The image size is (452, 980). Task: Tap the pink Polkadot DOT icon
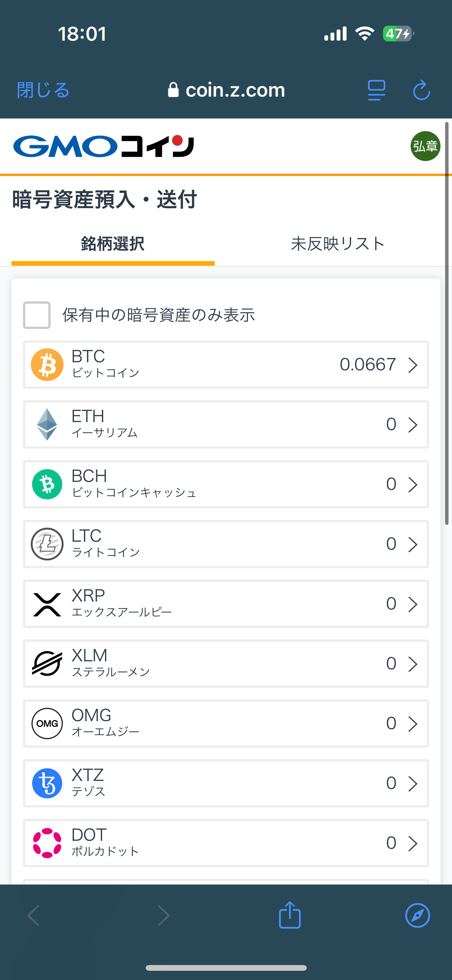(47, 843)
